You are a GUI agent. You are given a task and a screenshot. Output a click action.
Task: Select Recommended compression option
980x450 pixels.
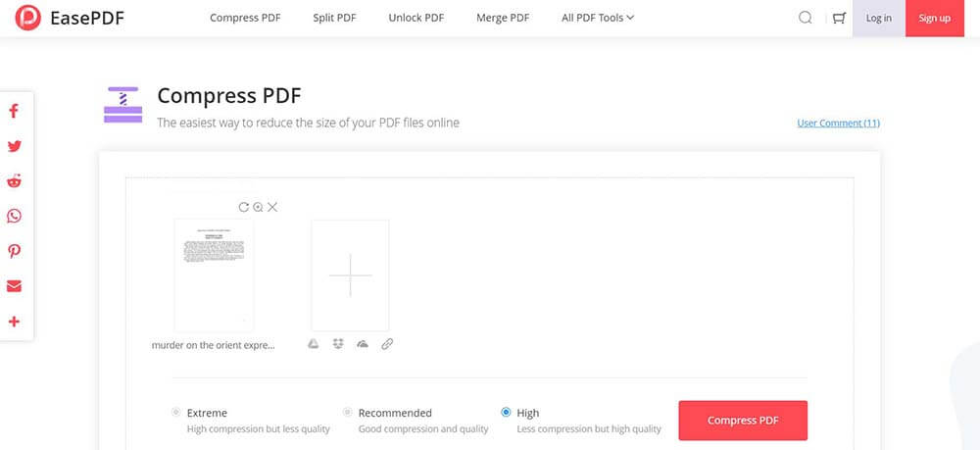[x=348, y=413]
